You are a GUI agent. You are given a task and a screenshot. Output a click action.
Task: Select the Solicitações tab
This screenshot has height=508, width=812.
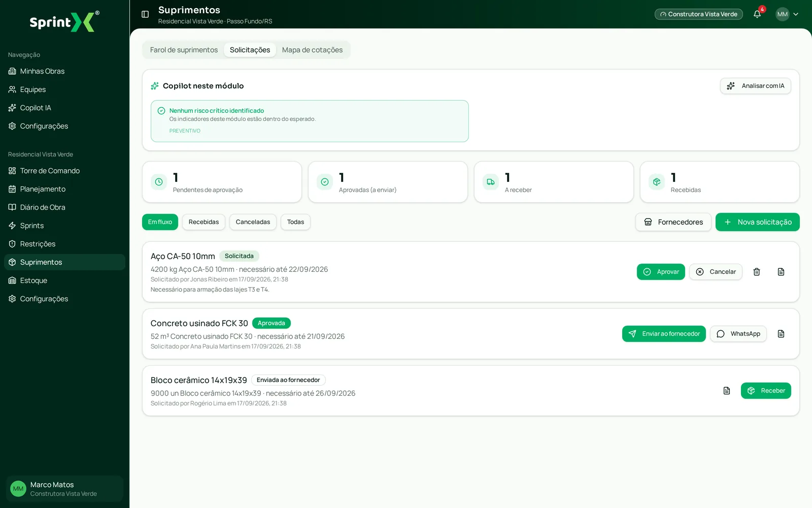coord(250,50)
